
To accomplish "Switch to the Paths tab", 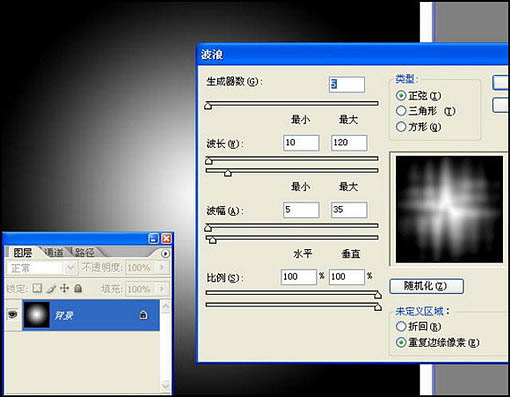I will [x=85, y=252].
